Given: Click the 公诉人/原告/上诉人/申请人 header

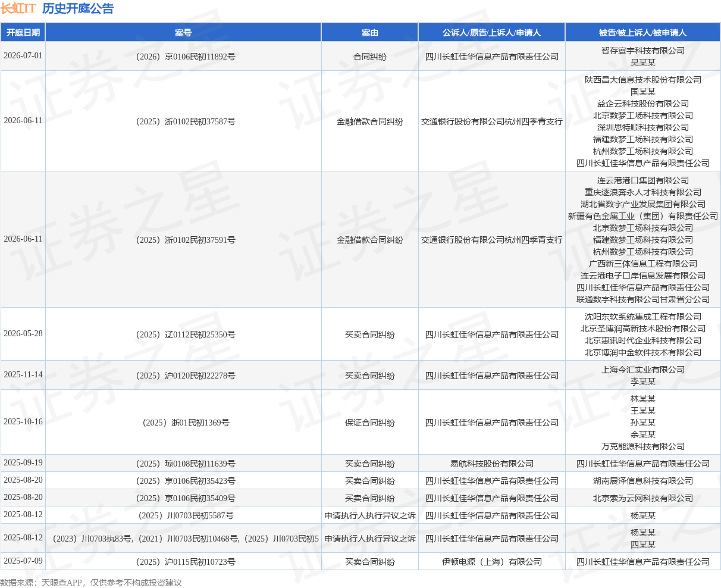Looking at the screenshot, I should click(x=492, y=33).
